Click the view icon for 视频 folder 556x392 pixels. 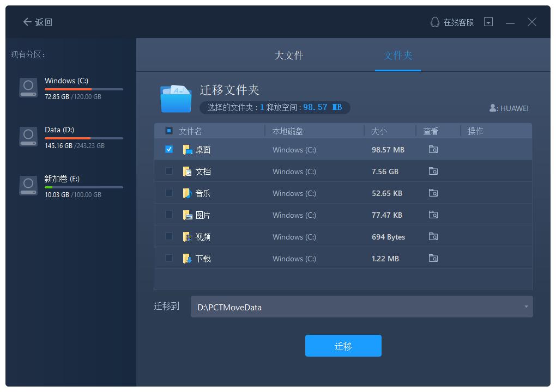point(433,237)
